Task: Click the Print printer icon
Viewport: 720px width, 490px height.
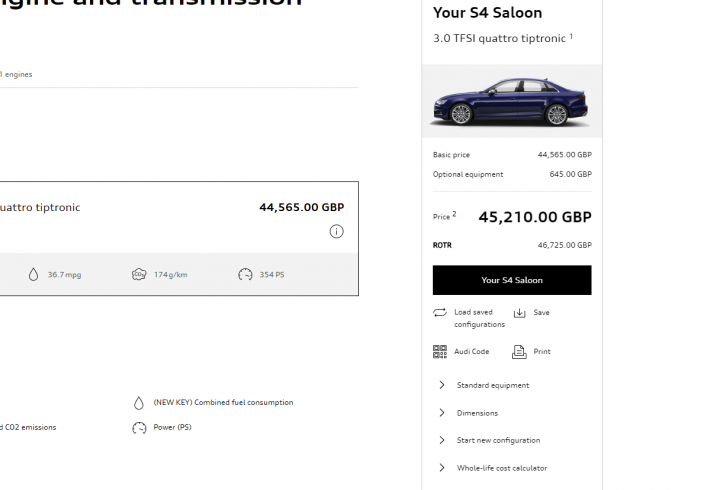Action: [x=519, y=352]
